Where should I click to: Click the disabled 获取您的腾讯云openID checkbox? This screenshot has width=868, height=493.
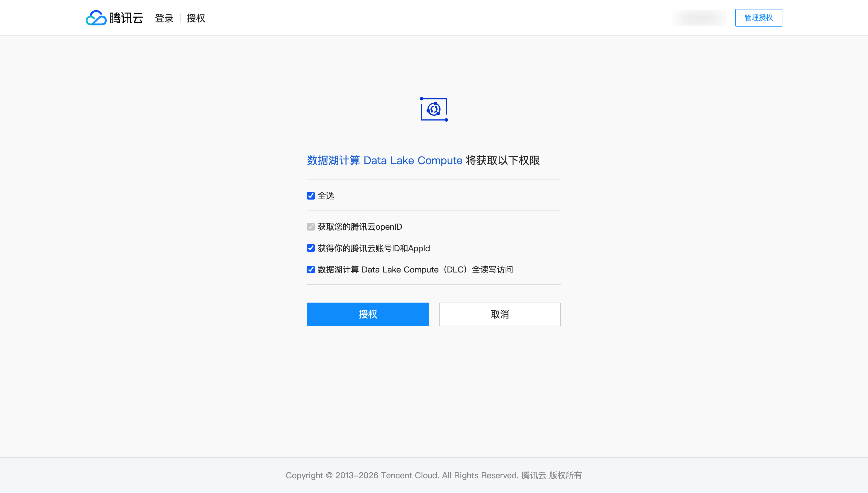[311, 226]
